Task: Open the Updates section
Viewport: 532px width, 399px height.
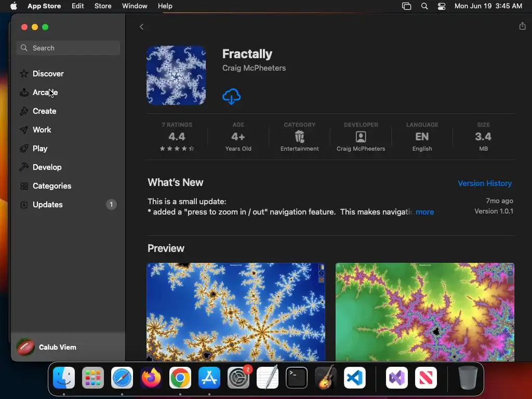Action: point(68,205)
